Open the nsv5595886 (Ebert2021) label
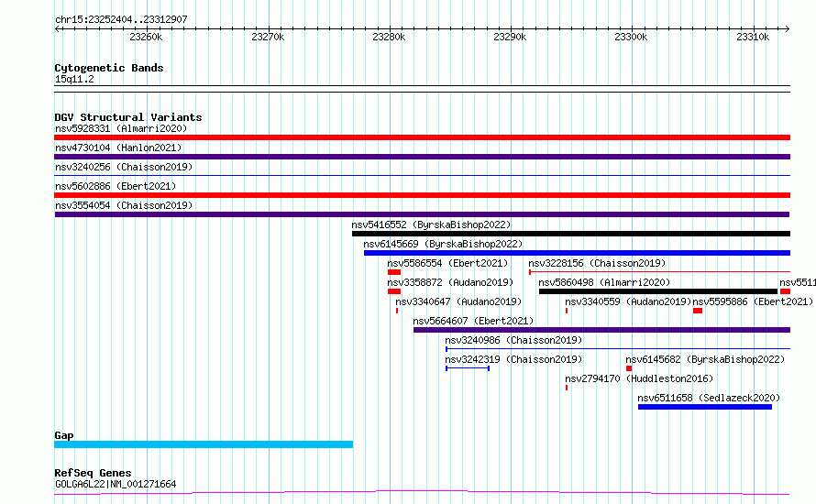 pos(753,301)
